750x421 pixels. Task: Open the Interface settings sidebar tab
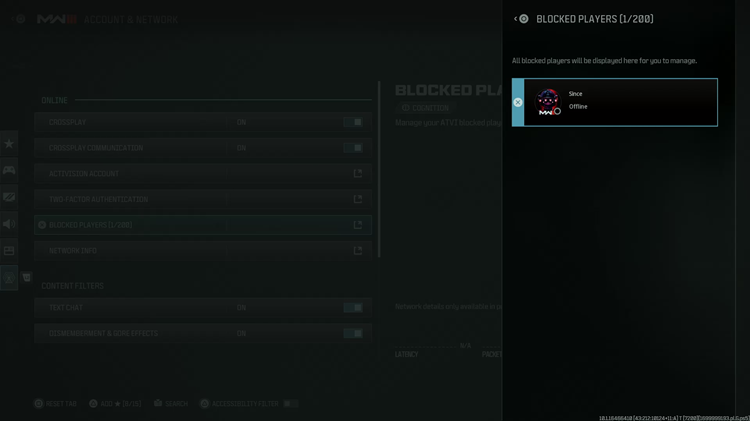pyautogui.click(x=9, y=251)
